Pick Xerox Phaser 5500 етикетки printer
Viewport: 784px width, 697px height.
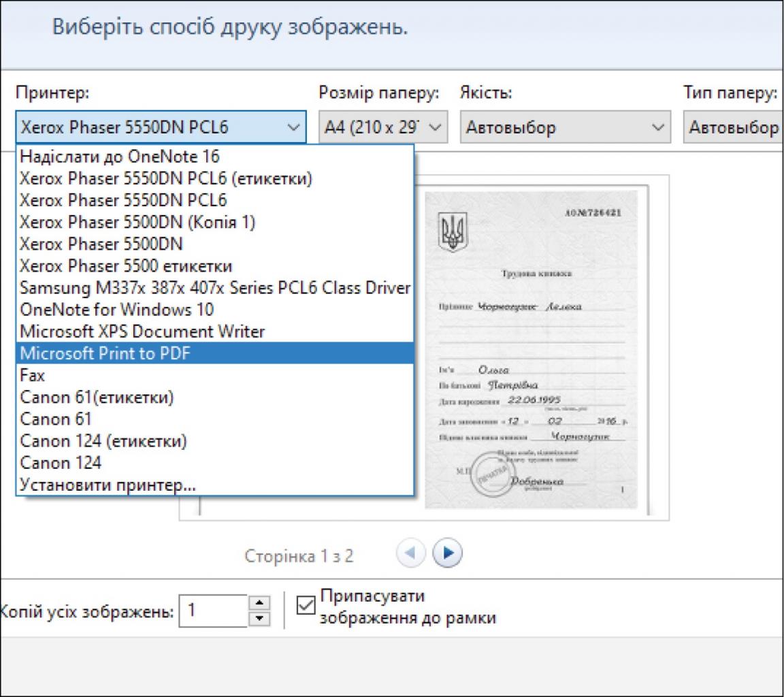point(215,266)
